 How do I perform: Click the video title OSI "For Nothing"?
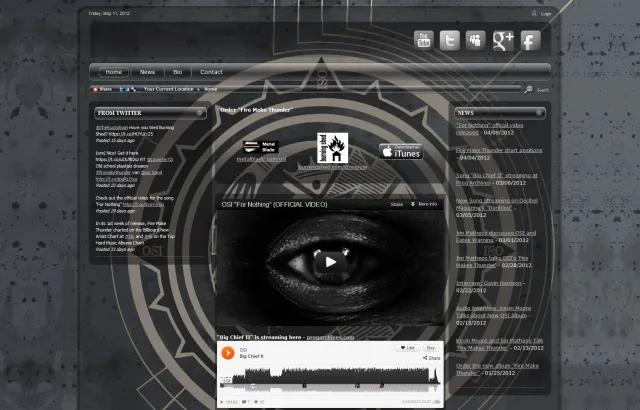pos(274,204)
